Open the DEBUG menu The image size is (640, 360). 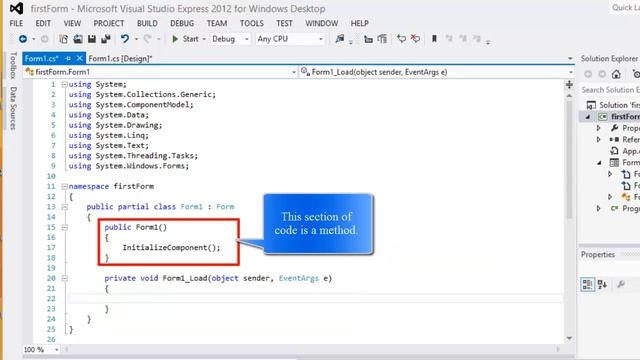(182, 24)
